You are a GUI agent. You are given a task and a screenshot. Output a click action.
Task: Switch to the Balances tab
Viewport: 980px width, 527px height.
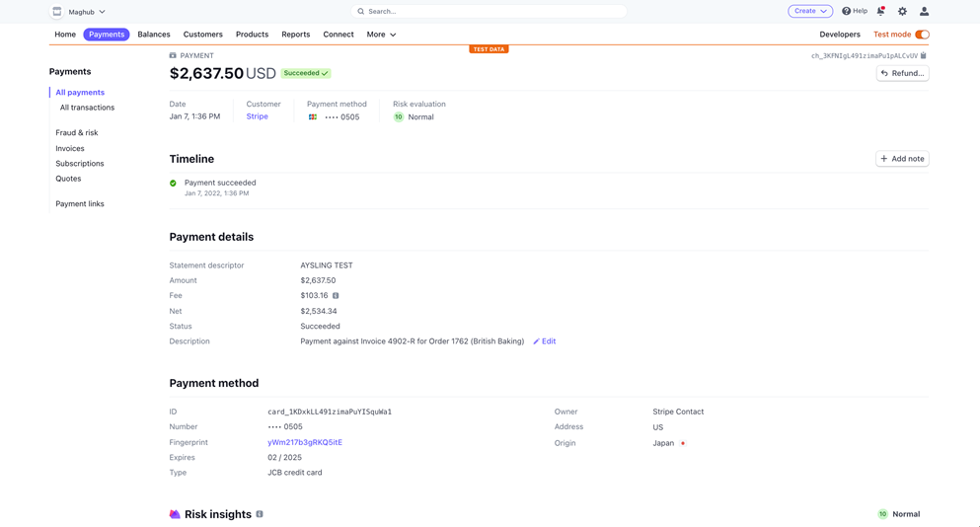154,35
